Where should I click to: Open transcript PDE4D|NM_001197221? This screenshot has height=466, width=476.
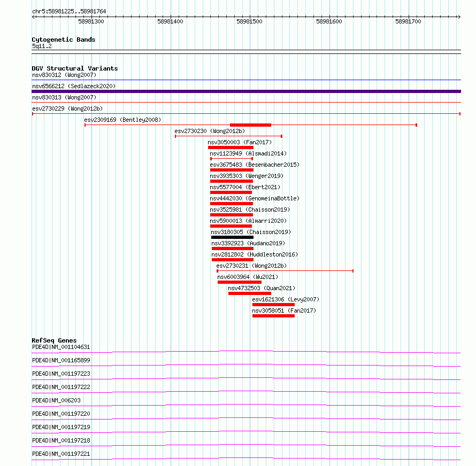pyautogui.click(x=61, y=454)
